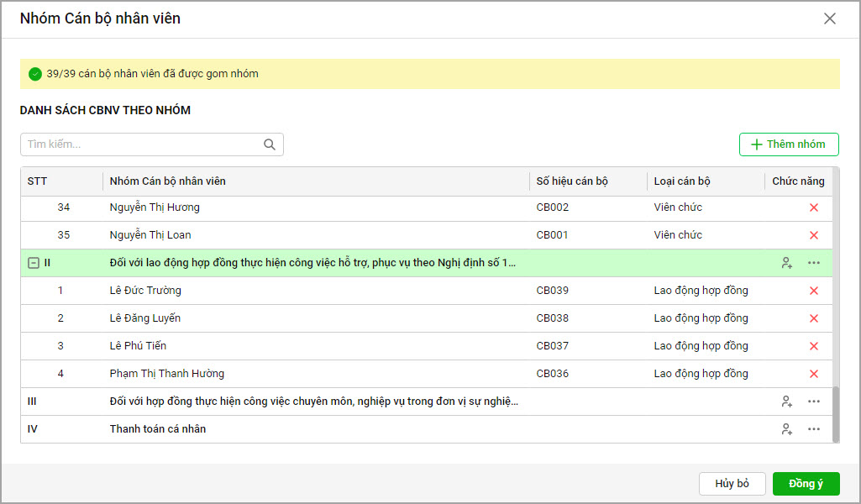
Task: Add employee to group III icon
Action: (786, 402)
